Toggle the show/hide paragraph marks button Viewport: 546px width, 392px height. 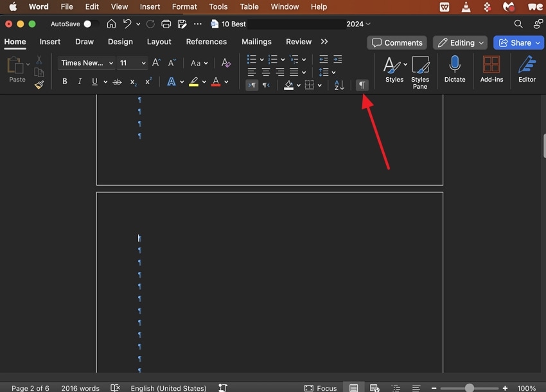pyautogui.click(x=362, y=85)
